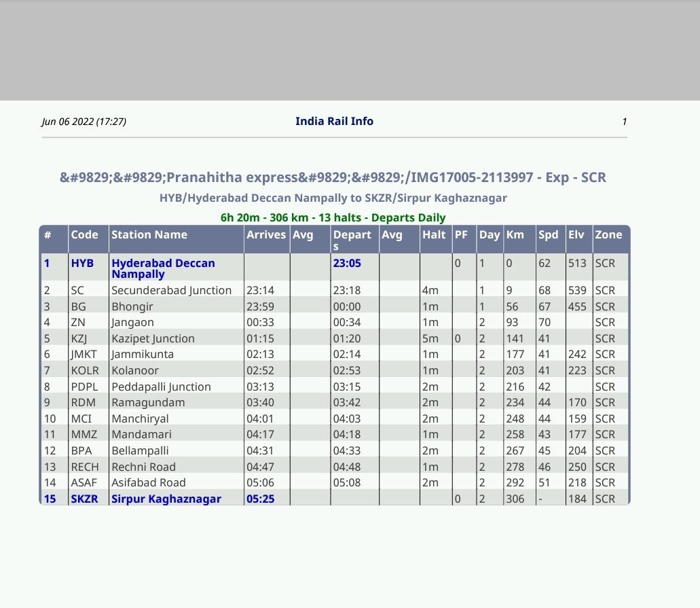Click Ramagundam station name

[x=148, y=403]
